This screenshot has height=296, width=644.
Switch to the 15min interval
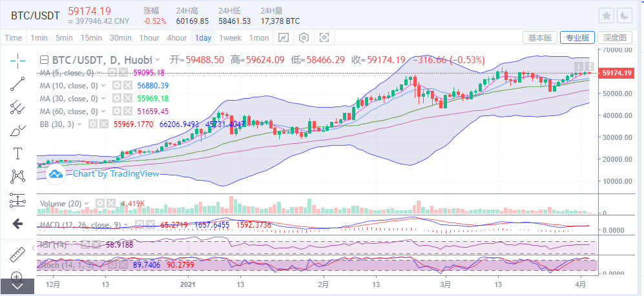(x=91, y=37)
